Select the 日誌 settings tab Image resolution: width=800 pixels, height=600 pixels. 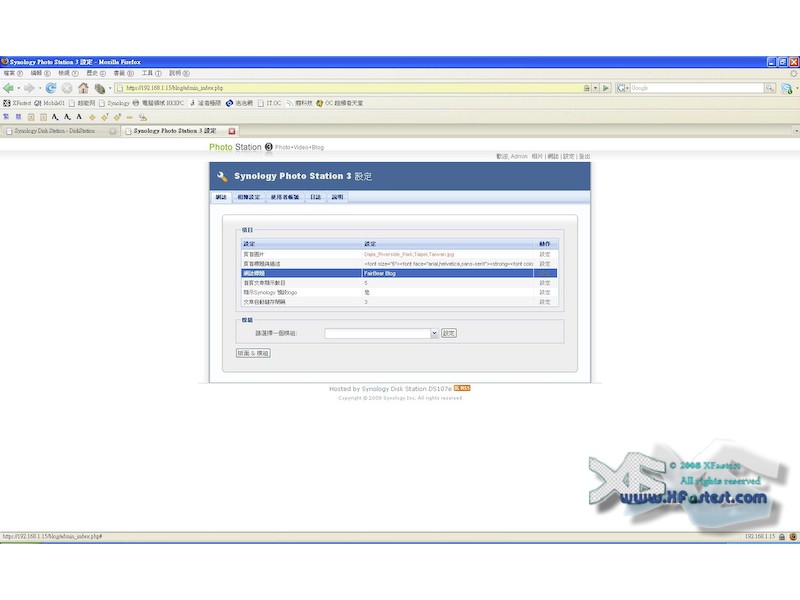pos(316,197)
